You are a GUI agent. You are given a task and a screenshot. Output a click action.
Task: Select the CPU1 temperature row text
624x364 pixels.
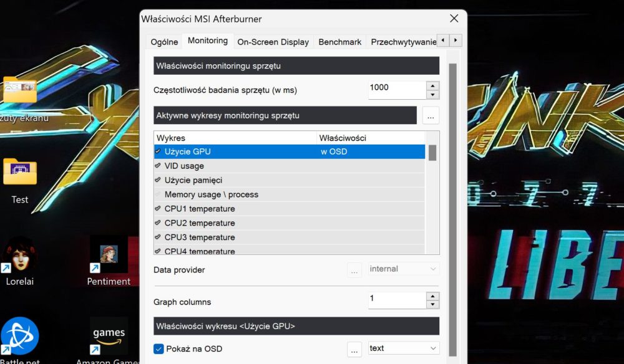pos(200,209)
